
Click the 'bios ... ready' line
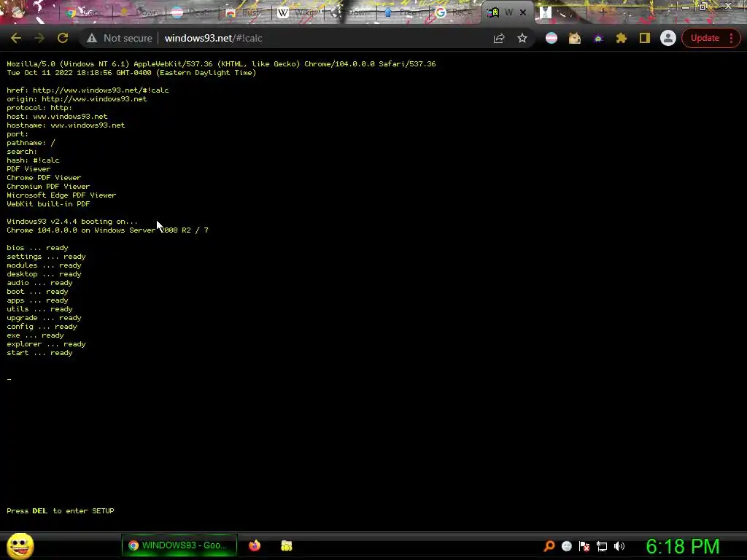(38, 248)
